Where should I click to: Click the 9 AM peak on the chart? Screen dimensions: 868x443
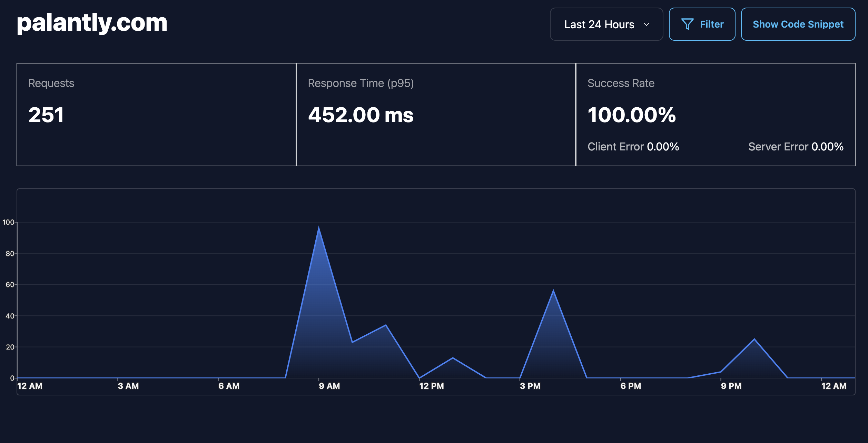[319, 228]
